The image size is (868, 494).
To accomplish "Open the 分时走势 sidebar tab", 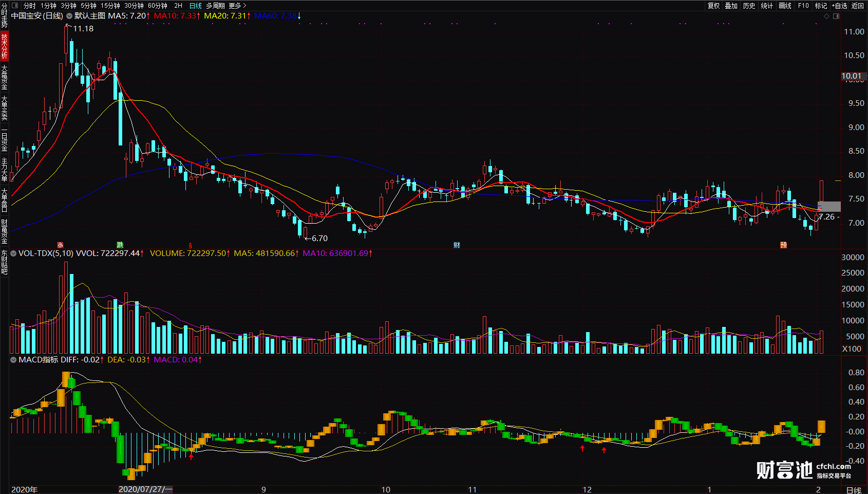I will coord(4,15).
